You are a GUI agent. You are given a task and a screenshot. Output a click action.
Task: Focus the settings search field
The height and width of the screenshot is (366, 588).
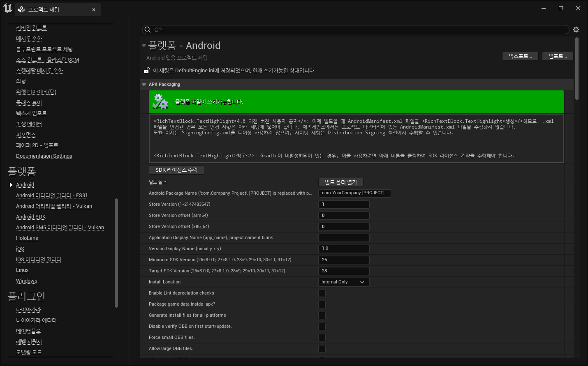[x=356, y=30]
